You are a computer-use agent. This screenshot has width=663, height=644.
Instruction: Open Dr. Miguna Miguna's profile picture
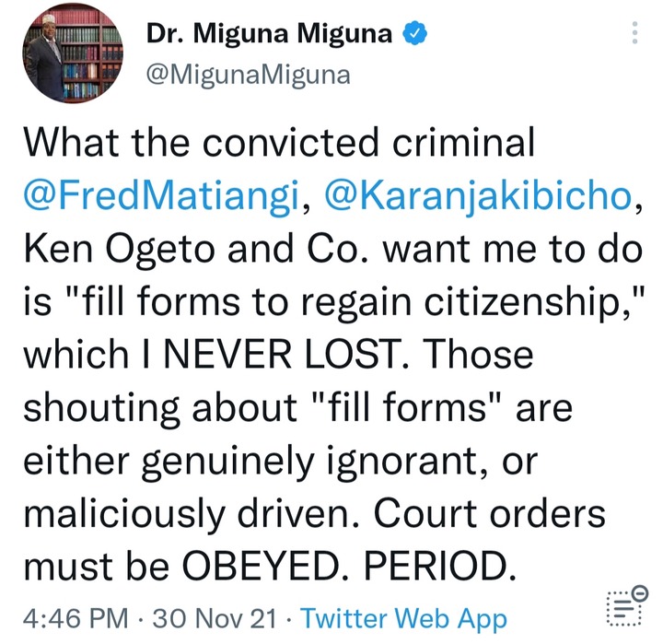(x=73, y=53)
